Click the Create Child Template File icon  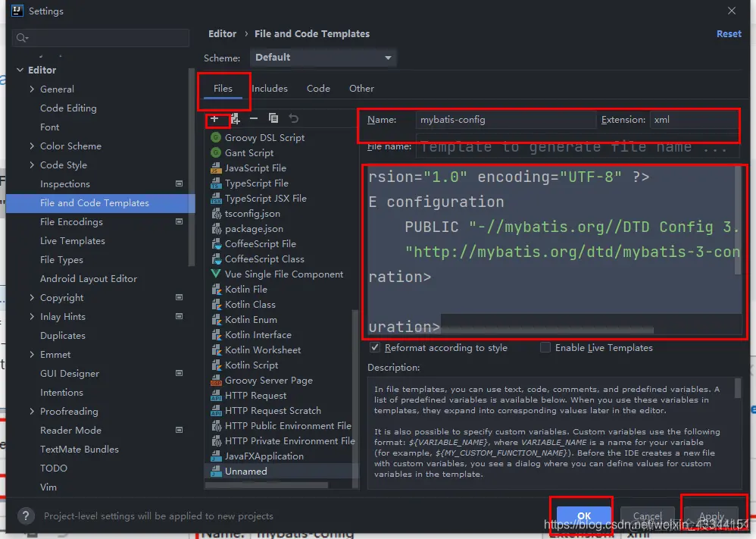coord(236,119)
